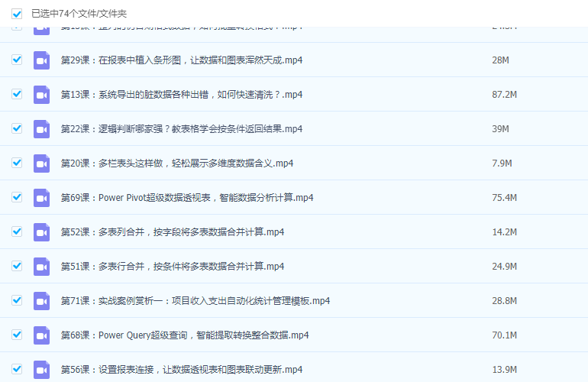Open 第22课 逻辑判断哪家强 file name
Viewport: 588px width, 382px height.
tap(182, 129)
